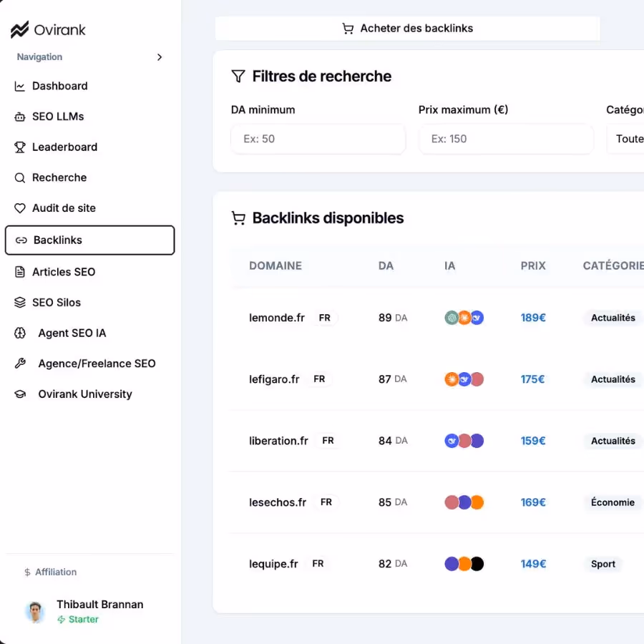Click the Actualités tag in lemonde.fr row
This screenshot has width=644, height=644.
pyautogui.click(x=613, y=318)
